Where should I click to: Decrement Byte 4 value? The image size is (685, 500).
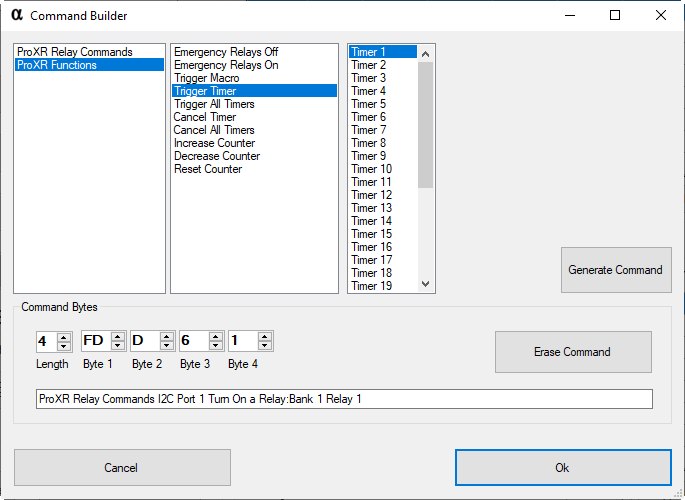click(x=265, y=345)
